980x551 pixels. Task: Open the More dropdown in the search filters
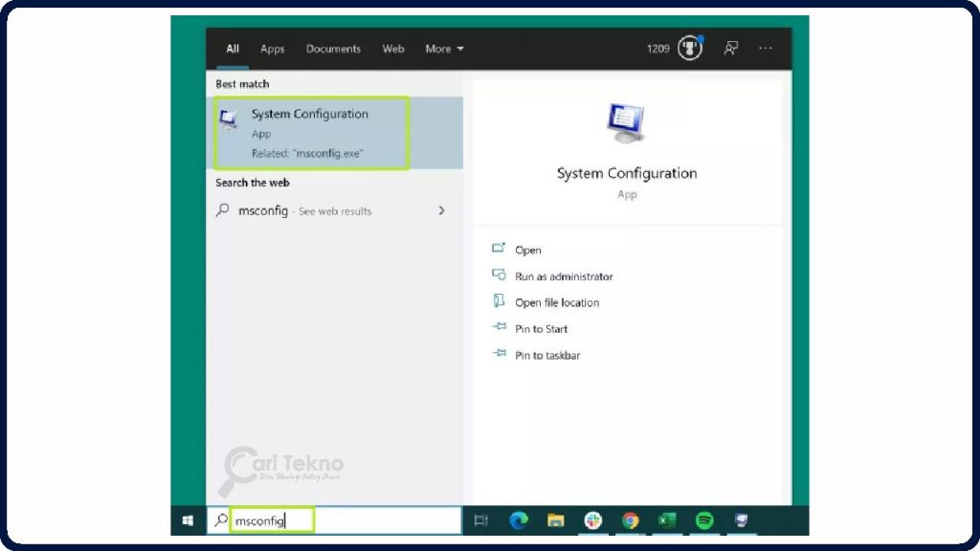(x=443, y=49)
